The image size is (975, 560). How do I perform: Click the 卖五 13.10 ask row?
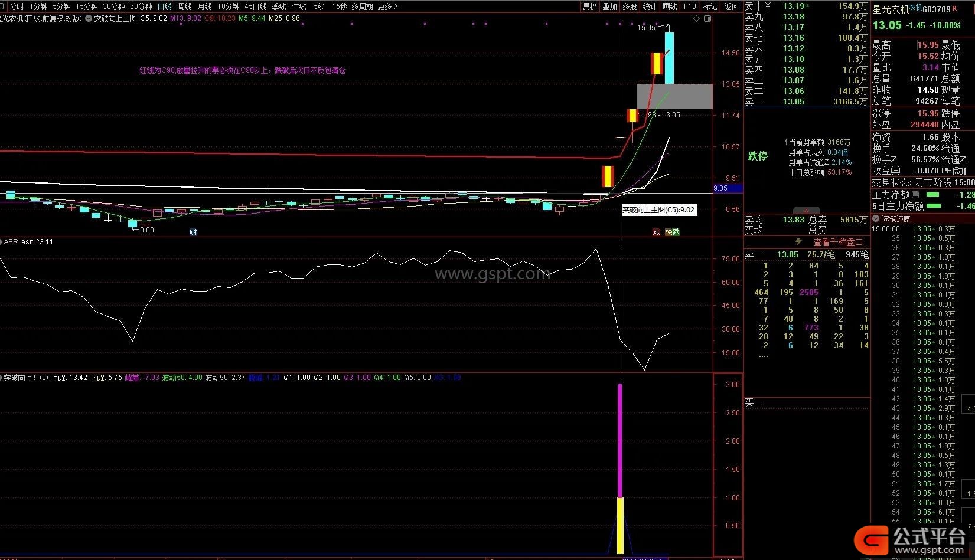point(806,59)
